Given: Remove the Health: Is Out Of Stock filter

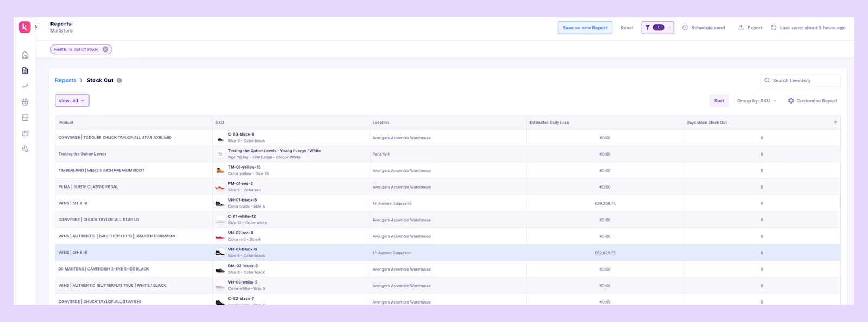Looking at the screenshot, I should coord(105,49).
